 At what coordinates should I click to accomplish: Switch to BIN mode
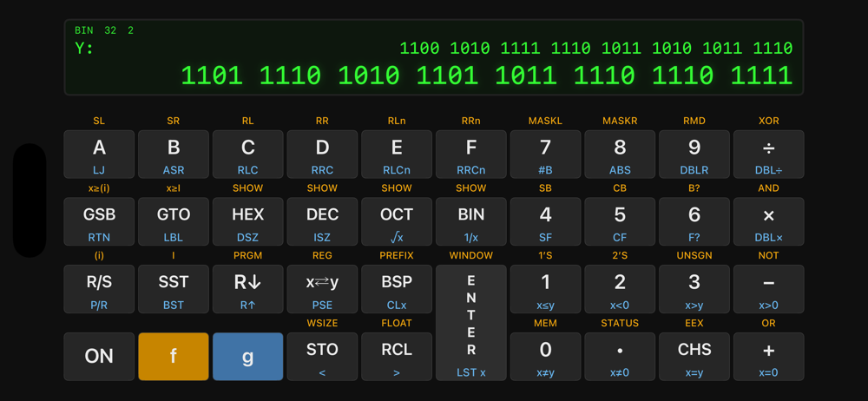click(x=471, y=221)
